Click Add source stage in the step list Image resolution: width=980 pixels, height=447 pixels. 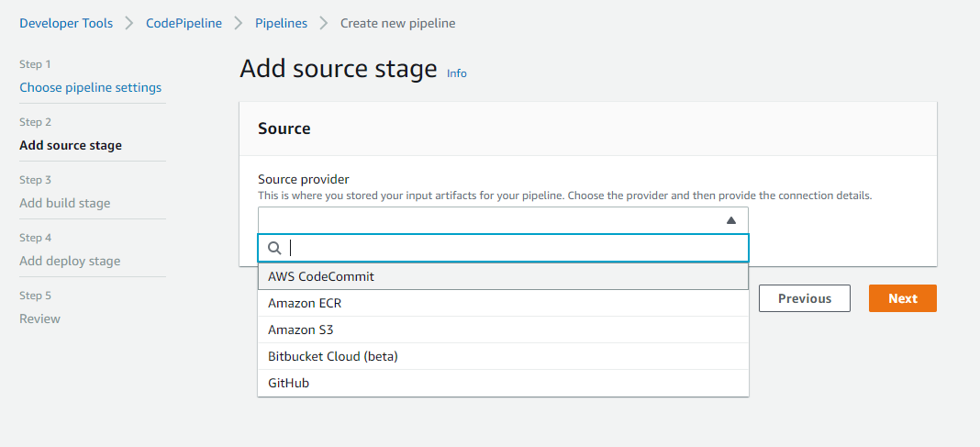tap(71, 145)
